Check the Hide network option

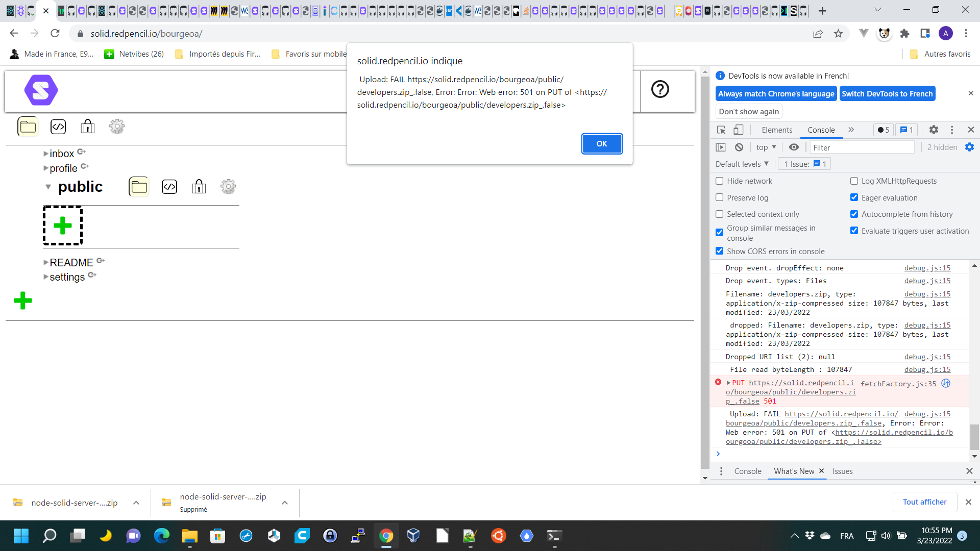(720, 181)
